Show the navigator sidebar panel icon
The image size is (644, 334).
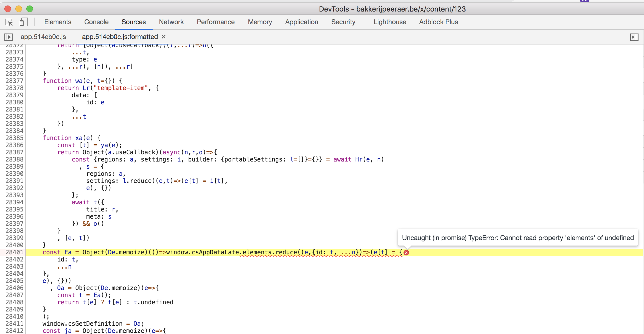click(x=9, y=37)
